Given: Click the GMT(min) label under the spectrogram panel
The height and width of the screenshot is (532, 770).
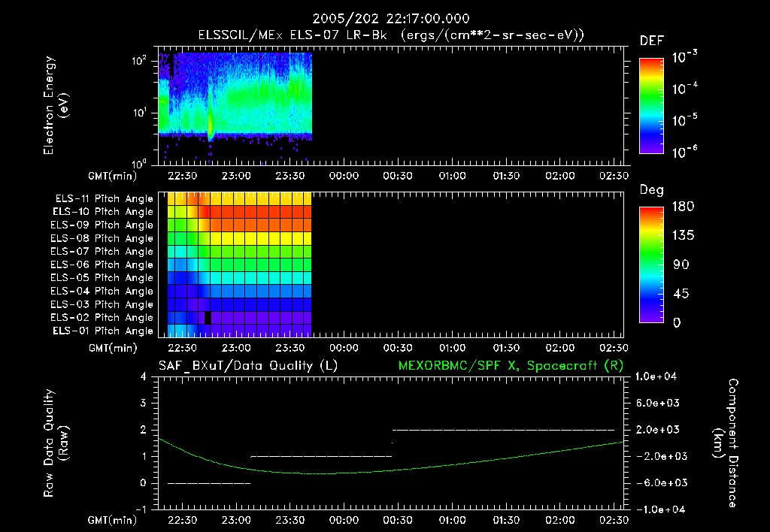Looking at the screenshot, I should coord(113,176).
